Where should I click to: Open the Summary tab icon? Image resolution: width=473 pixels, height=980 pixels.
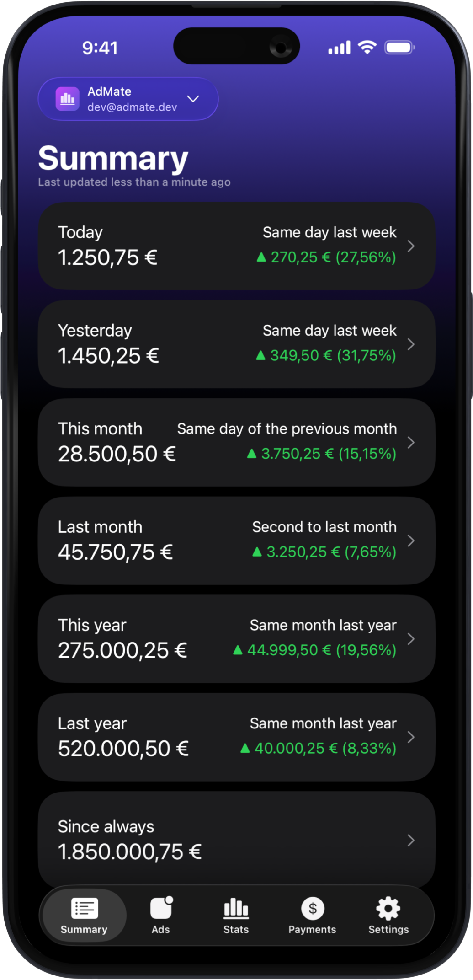coord(85,908)
